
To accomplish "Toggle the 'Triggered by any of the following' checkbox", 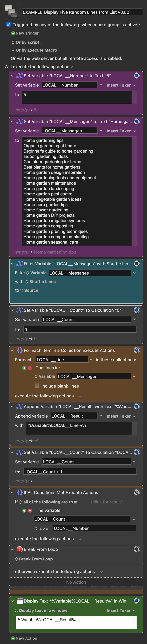I will tap(8, 24).
